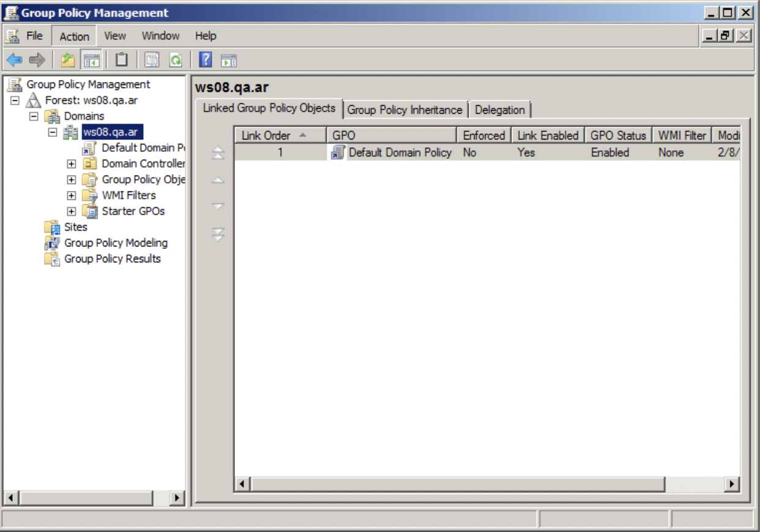Open Help via blue question mark icon

point(206,60)
